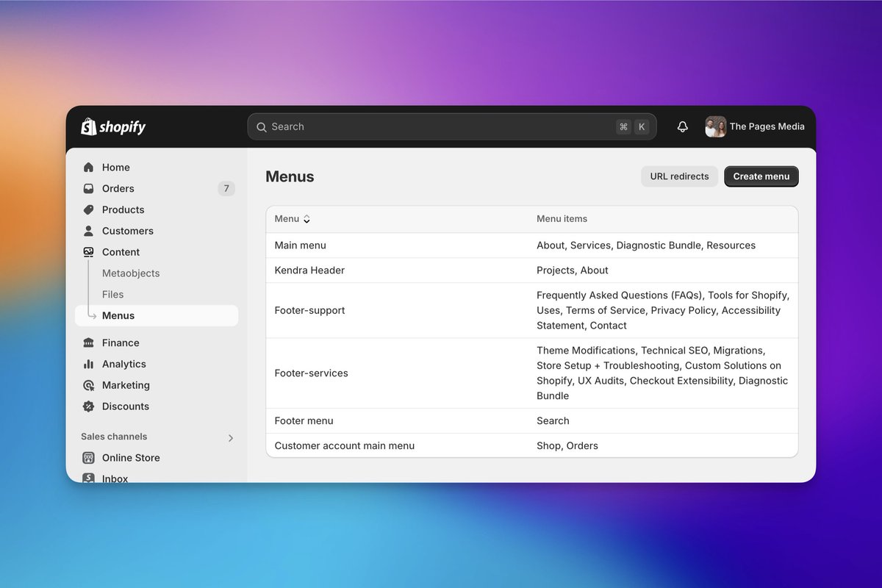Viewport: 882px width, 588px height.
Task: Click the Marketing target icon
Action: click(88, 385)
